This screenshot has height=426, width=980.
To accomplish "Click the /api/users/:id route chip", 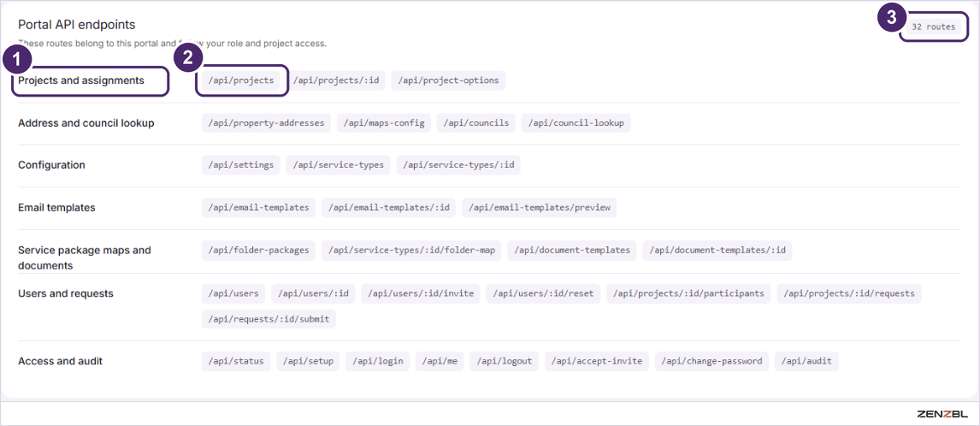I will click(313, 293).
